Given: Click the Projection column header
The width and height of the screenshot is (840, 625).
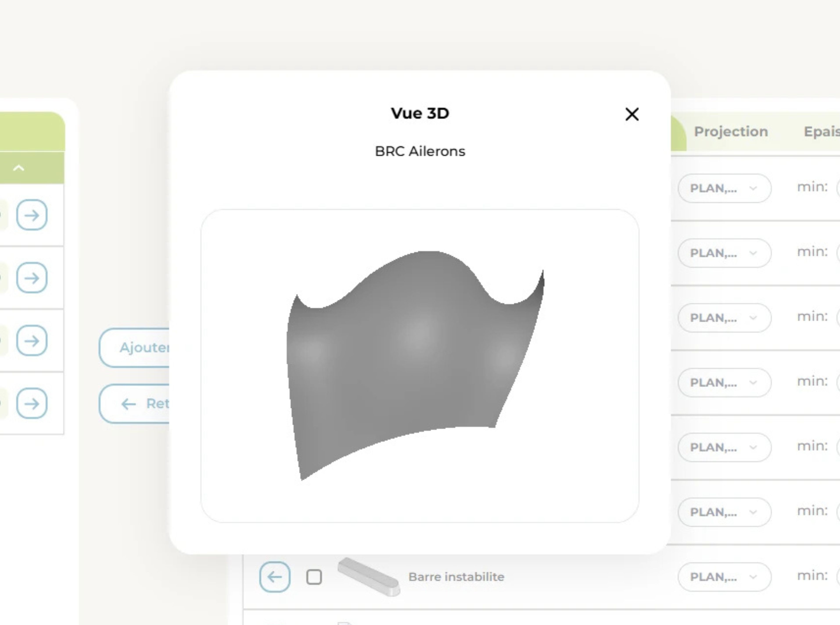Looking at the screenshot, I should (x=731, y=131).
